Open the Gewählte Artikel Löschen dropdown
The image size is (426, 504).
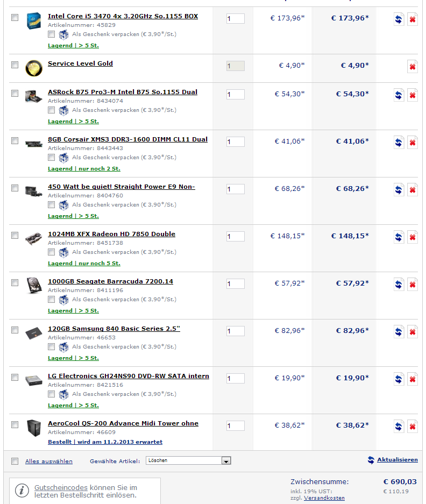click(x=188, y=460)
